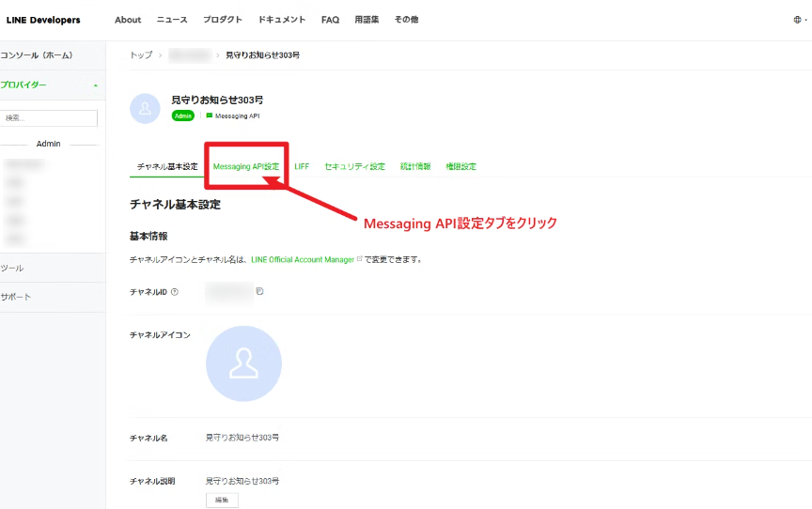The width and height of the screenshot is (812, 509).
Task: Open the ニュース menu item
Action: [x=172, y=20]
